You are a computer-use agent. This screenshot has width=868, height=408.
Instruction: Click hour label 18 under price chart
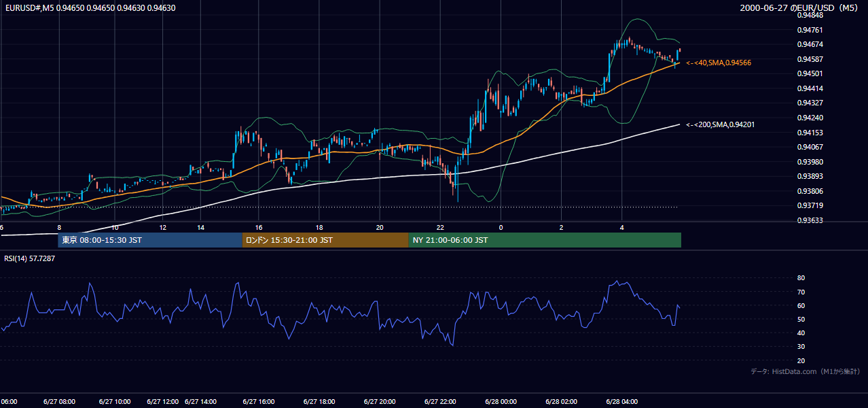pos(319,228)
